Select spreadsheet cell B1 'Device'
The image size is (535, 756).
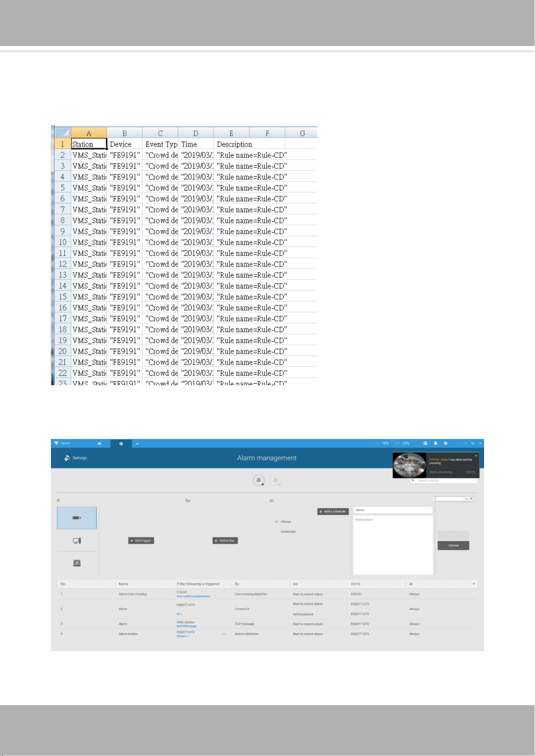click(x=124, y=144)
